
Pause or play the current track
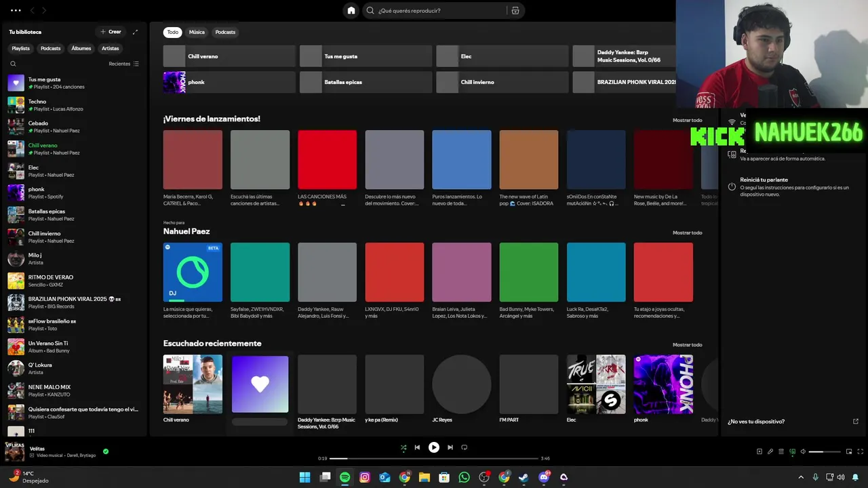coord(434,447)
